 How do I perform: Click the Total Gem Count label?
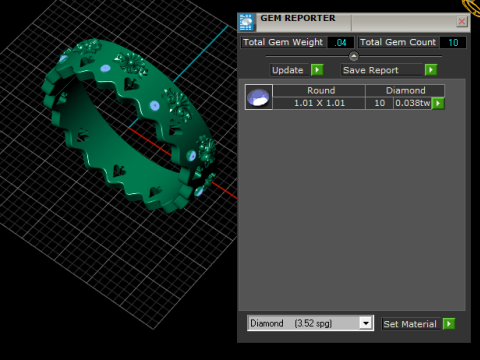click(398, 42)
